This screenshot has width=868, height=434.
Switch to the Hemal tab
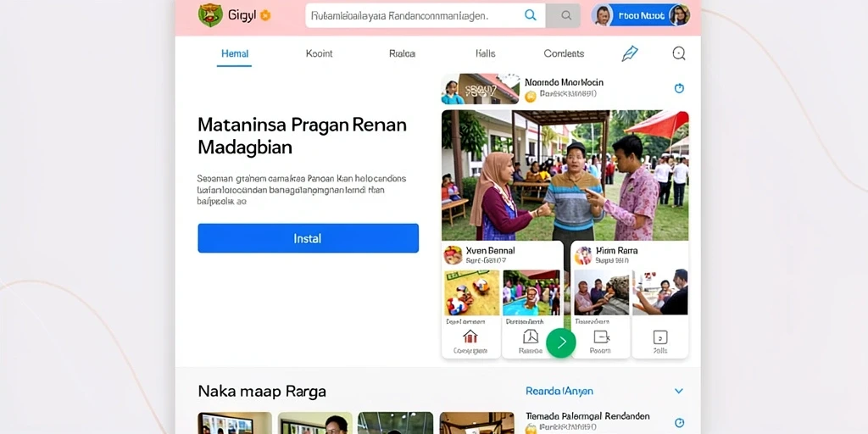pyautogui.click(x=235, y=53)
